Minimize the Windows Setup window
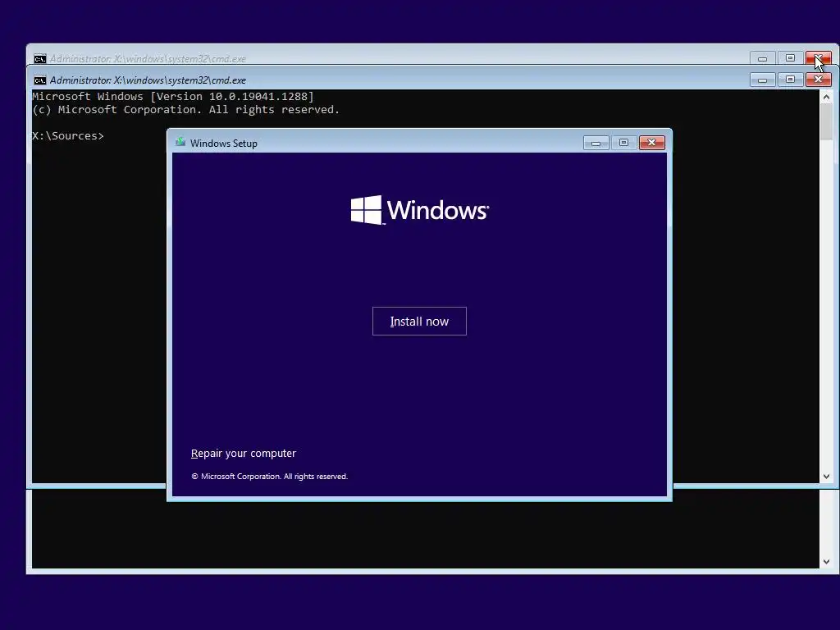Image resolution: width=840 pixels, height=630 pixels. (x=596, y=143)
